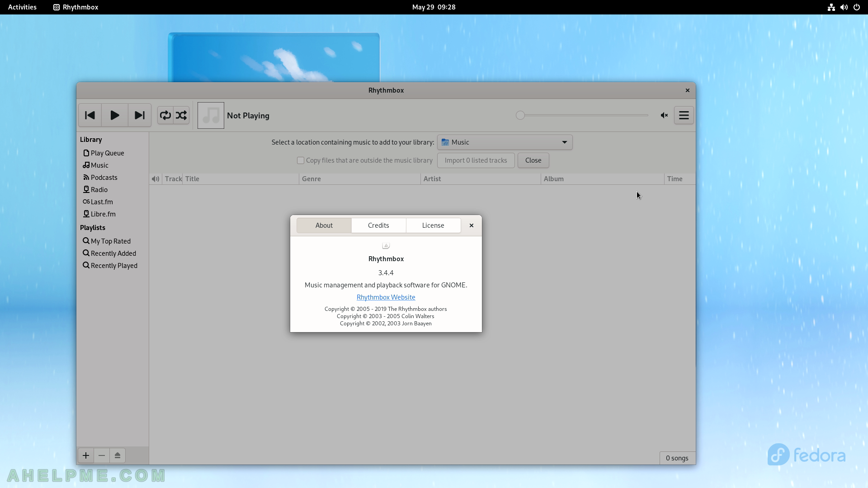This screenshot has height=488, width=868.
Task: Click Import 0 listed tracks button
Action: coord(476,160)
